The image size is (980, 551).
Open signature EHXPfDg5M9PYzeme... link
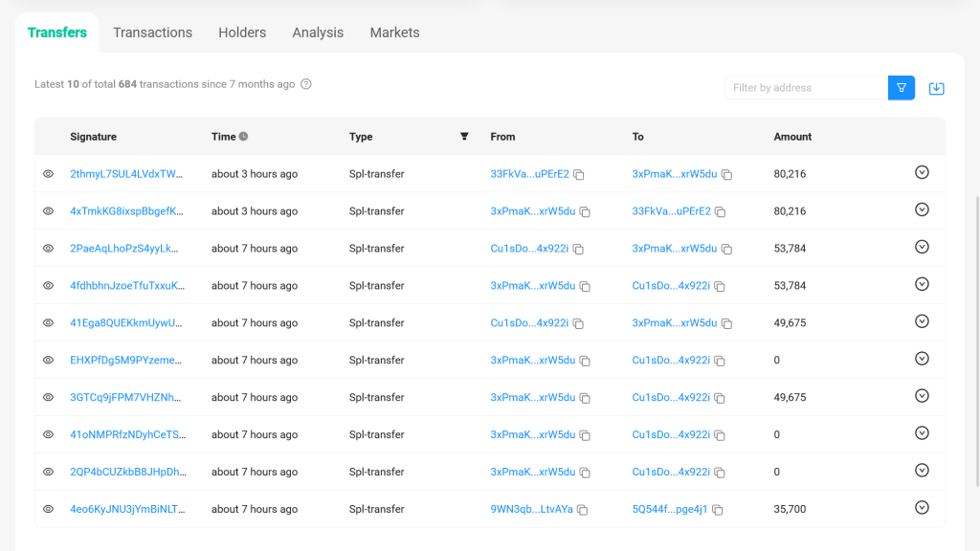125,360
